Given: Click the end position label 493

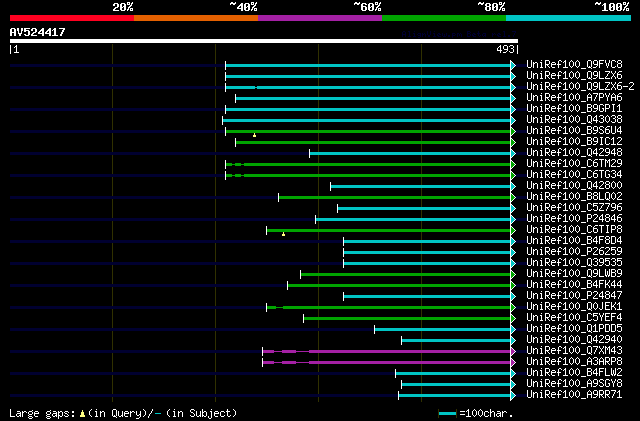Looking at the screenshot, I should (x=505, y=49).
